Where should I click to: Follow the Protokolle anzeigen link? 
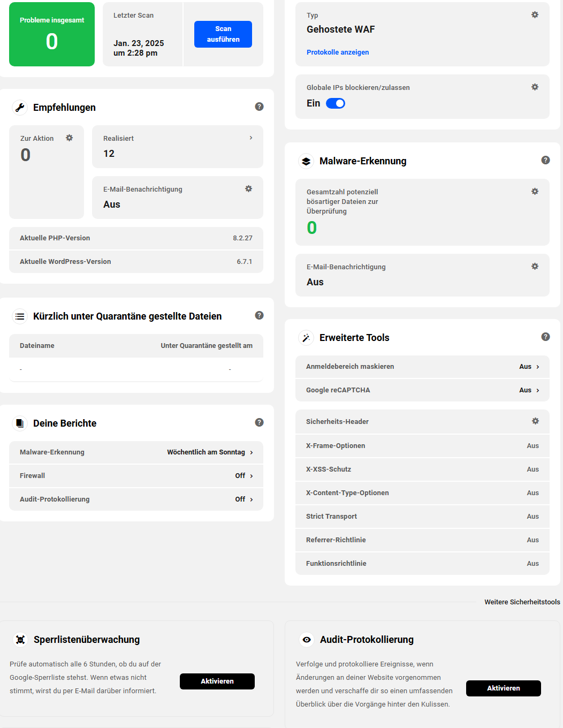click(x=338, y=52)
